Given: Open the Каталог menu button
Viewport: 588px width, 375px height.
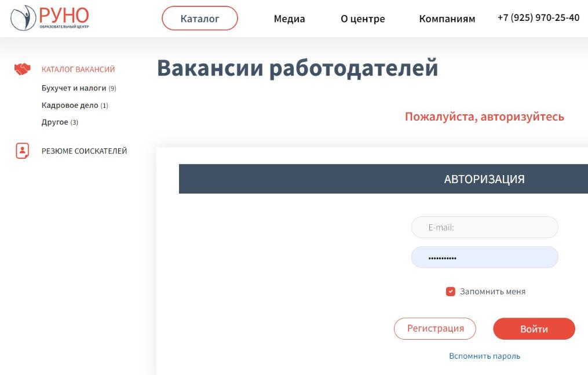Looking at the screenshot, I should tap(200, 19).
